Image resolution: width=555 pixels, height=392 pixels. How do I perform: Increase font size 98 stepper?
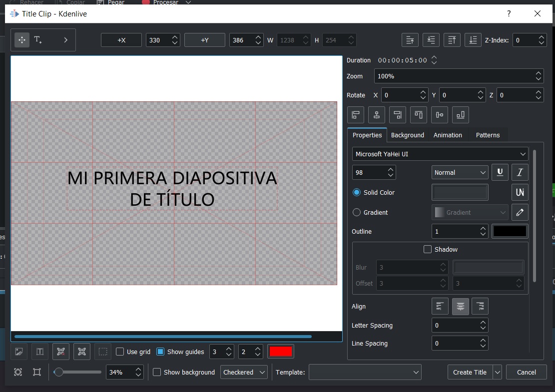tap(391, 170)
